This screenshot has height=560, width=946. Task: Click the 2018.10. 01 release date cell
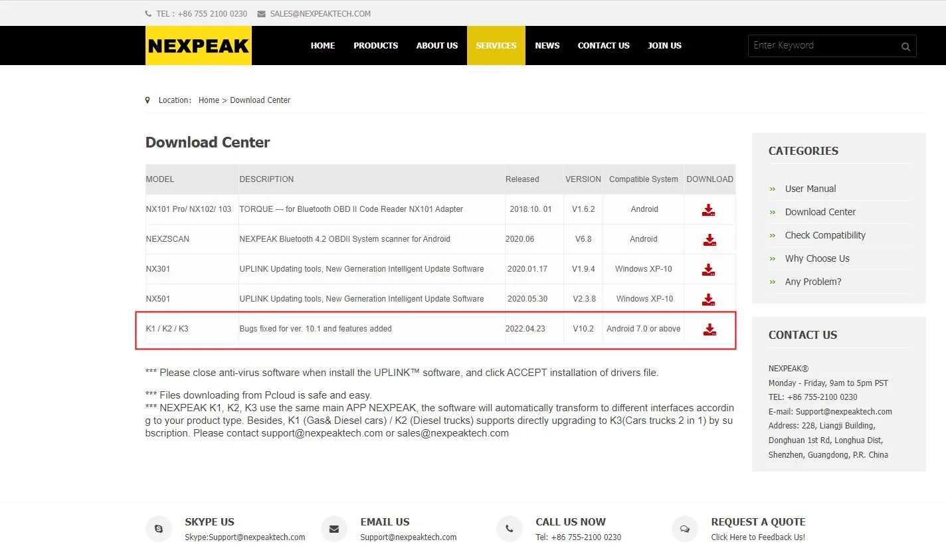[x=531, y=209]
